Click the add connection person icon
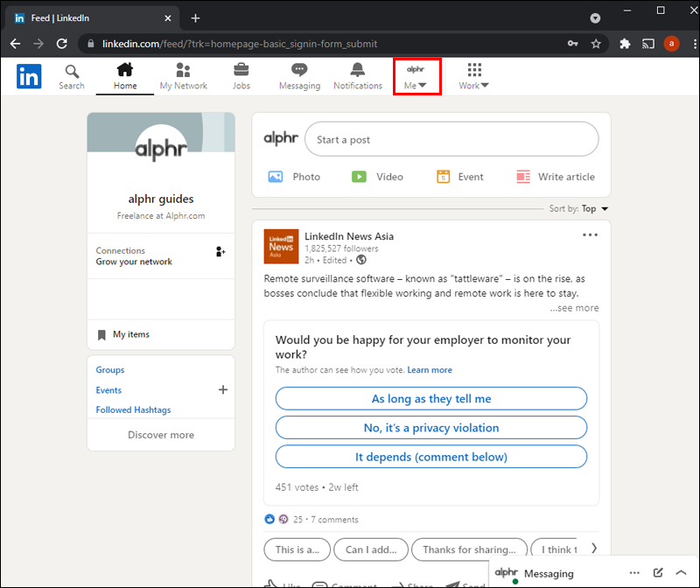Viewport: 700px width, 588px height. (220, 252)
